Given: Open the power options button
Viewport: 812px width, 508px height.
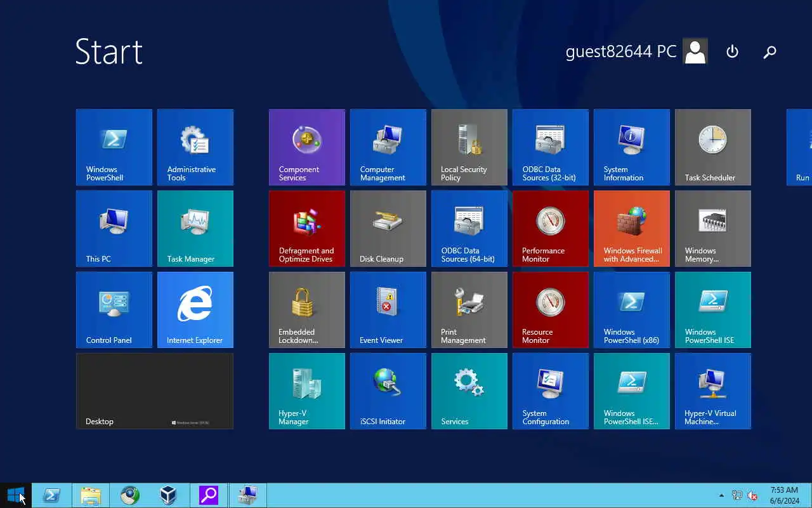Looking at the screenshot, I should click(732, 51).
